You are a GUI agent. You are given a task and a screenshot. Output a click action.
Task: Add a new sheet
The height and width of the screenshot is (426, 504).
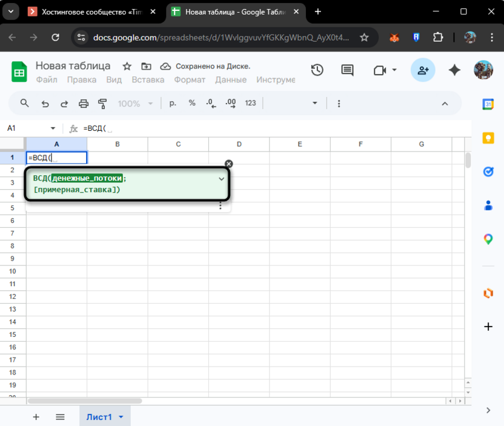36,417
